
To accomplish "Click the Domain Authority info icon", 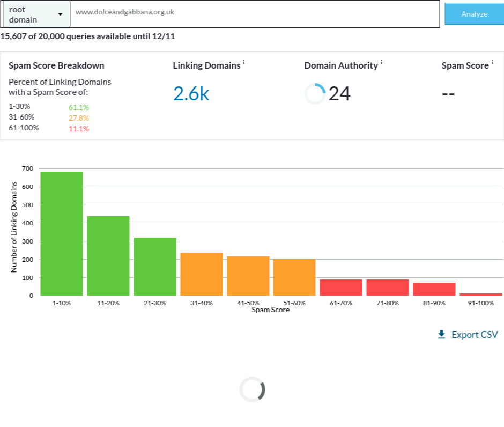I will (382, 63).
